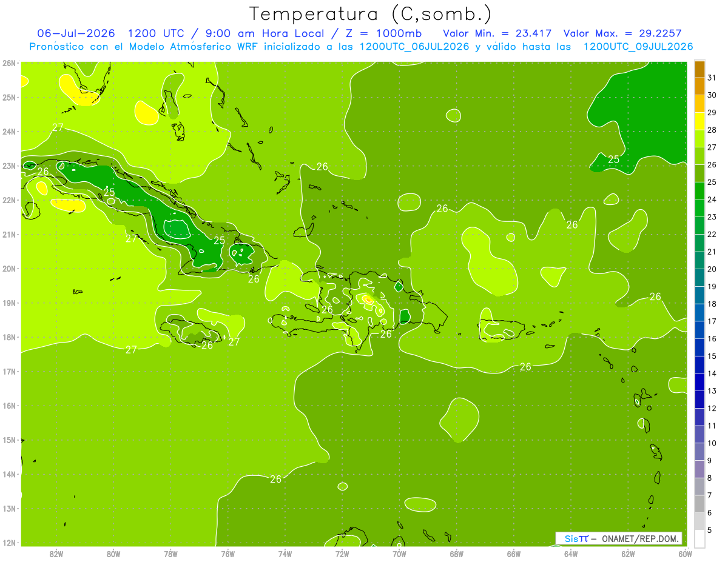Click the '78W' longitude axis label

click(x=170, y=554)
